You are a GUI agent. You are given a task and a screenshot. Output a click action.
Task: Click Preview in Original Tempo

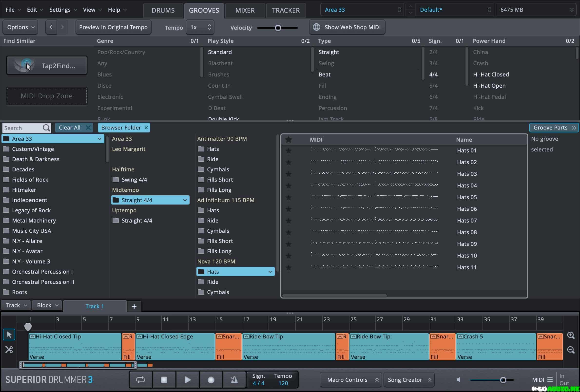pyautogui.click(x=113, y=27)
